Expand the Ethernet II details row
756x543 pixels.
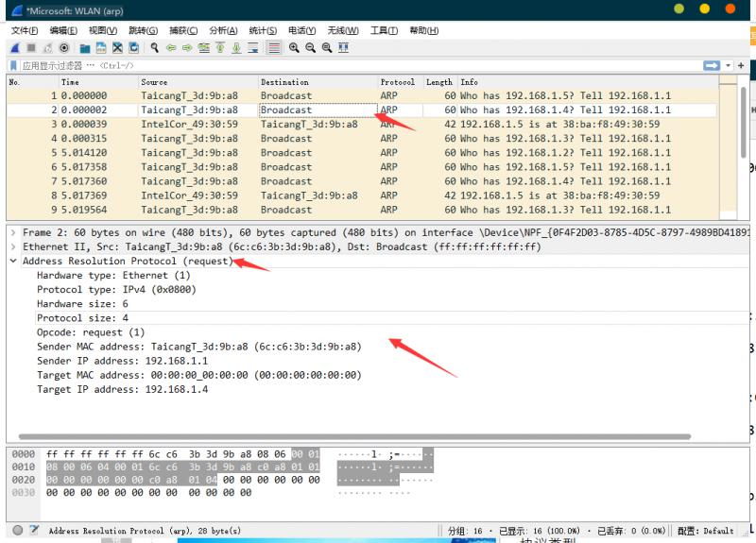(13, 246)
